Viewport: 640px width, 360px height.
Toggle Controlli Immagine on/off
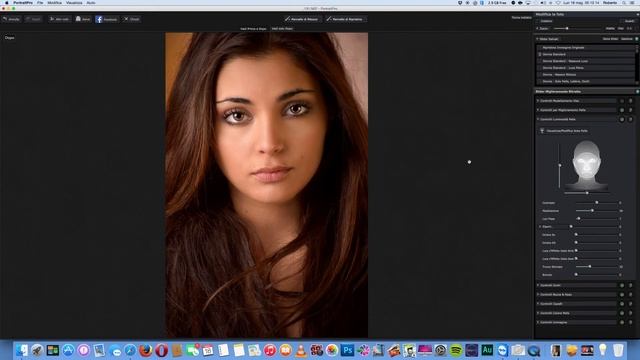pyautogui.click(x=622, y=322)
